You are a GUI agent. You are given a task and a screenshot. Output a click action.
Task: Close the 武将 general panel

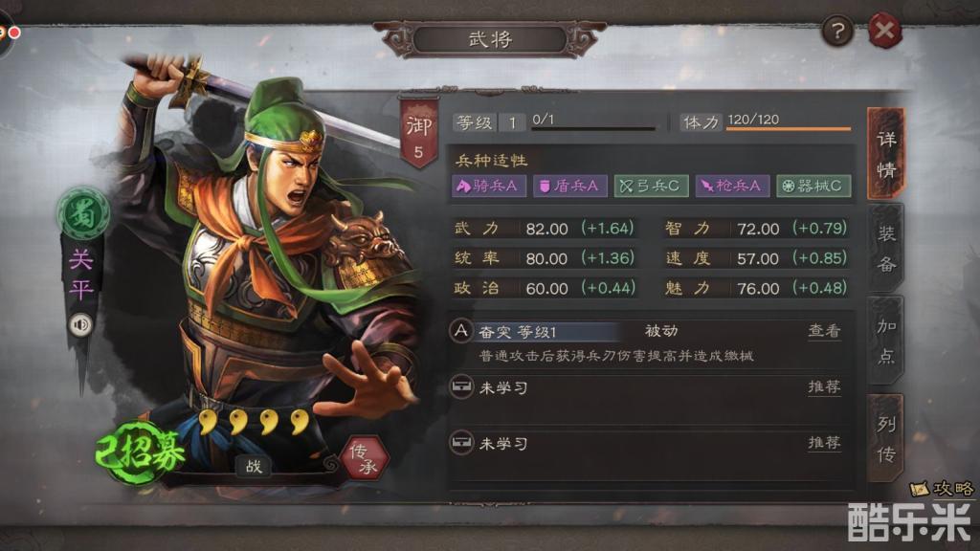884,30
